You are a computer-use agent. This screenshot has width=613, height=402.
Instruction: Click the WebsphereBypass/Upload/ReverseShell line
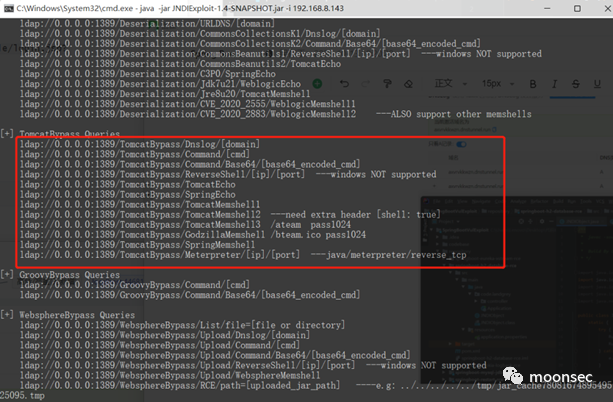[253, 366]
